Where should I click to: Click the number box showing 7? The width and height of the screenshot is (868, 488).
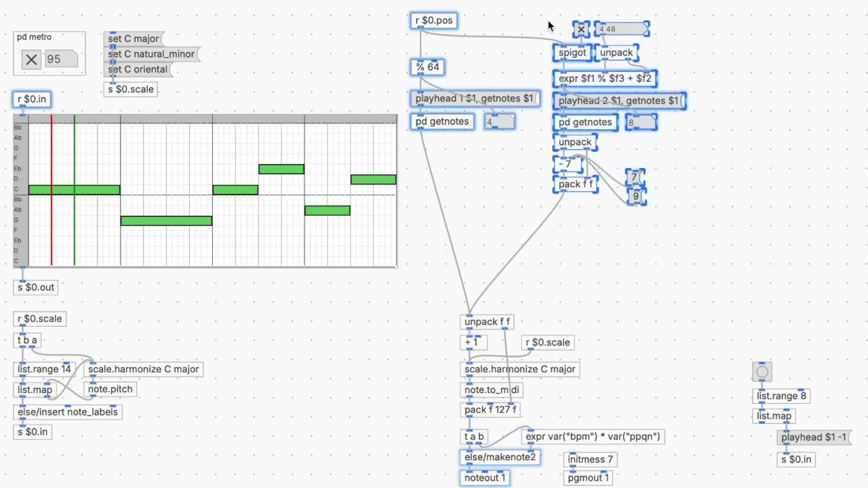pos(635,177)
